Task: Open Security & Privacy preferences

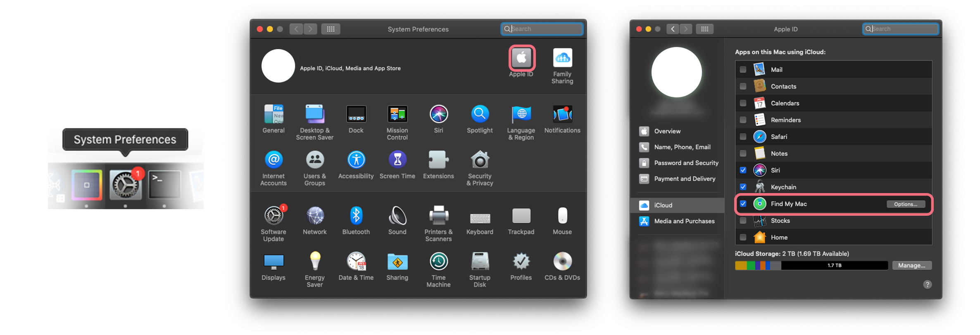Action: pos(480,160)
